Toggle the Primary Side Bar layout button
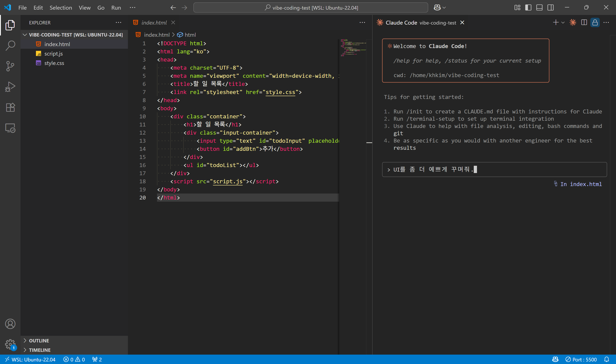Screen dimensions: 616x364 coord(528,8)
